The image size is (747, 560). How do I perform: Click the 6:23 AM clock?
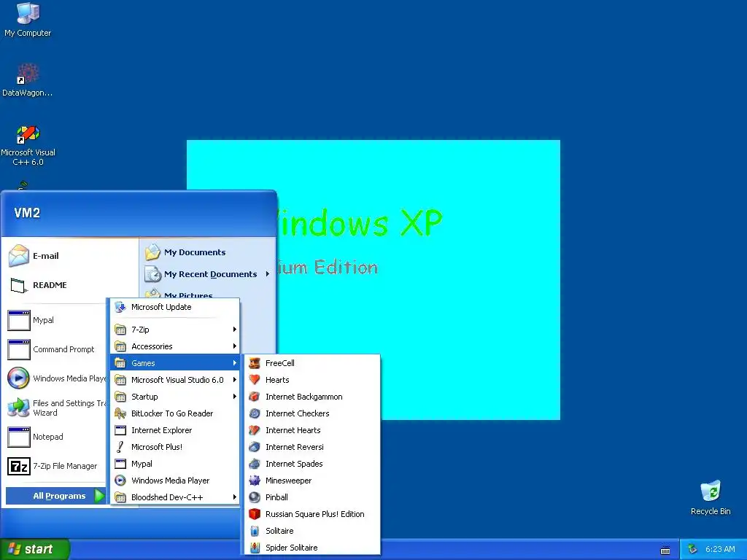coord(720,549)
